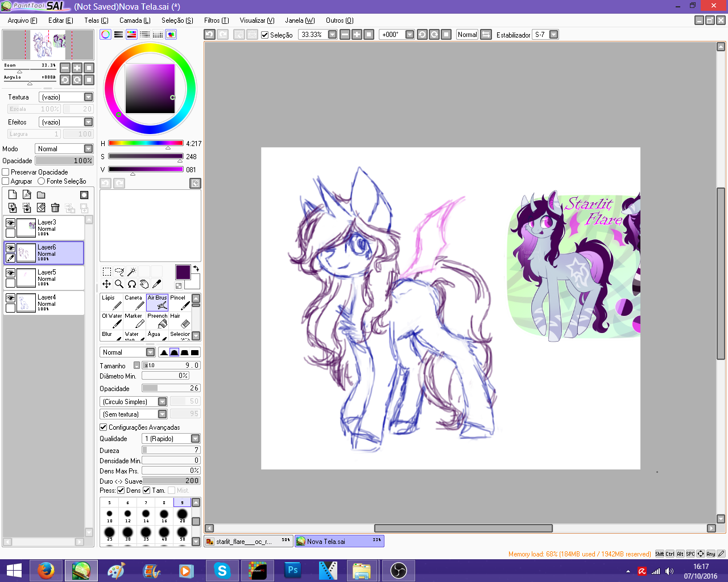Select the eyedropper color picker tool
This screenshot has width=728, height=582.
pyautogui.click(x=157, y=284)
